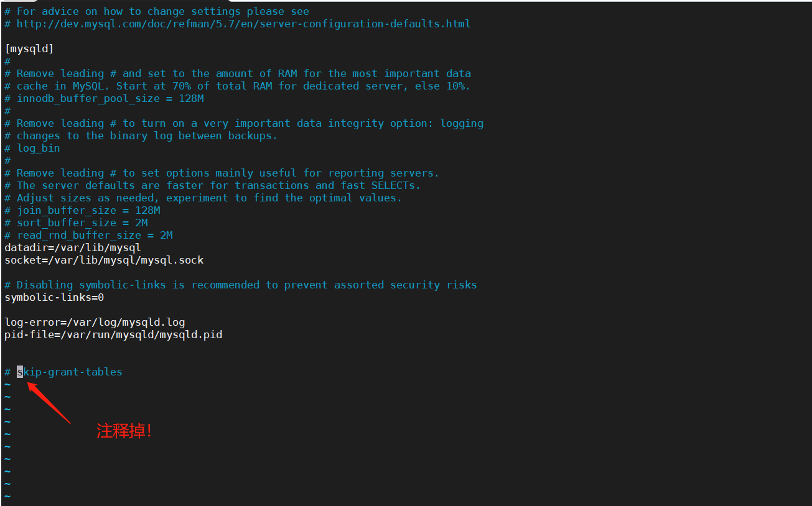Click the dev.mysql.com documentation URL
The image size is (812, 506).
[x=243, y=24]
